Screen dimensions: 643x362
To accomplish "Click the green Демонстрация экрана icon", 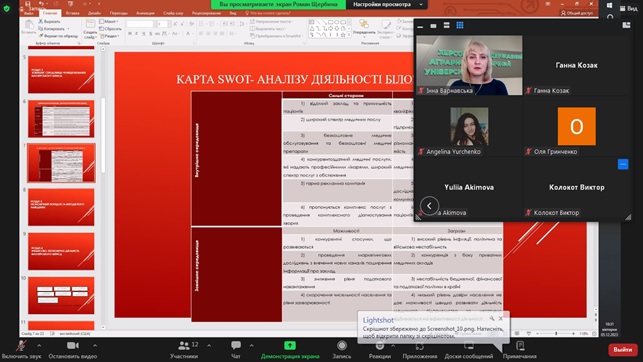I will (x=290, y=346).
